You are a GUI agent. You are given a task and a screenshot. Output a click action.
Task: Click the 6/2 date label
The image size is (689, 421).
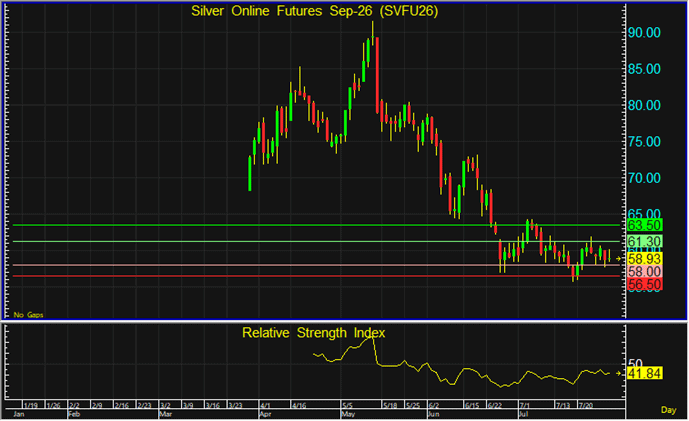[x=434, y=405]
